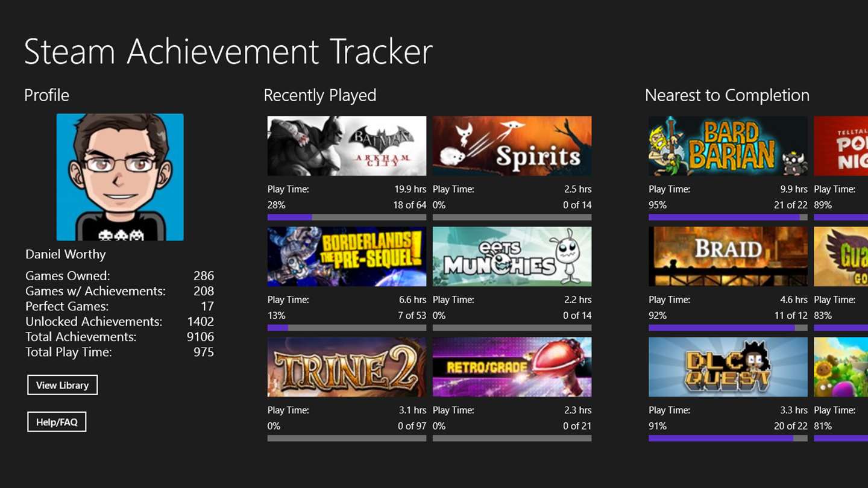Select Daniel Worthy's profile avatar
Screen dimensions: 868x488
click(x=120, y=177)
